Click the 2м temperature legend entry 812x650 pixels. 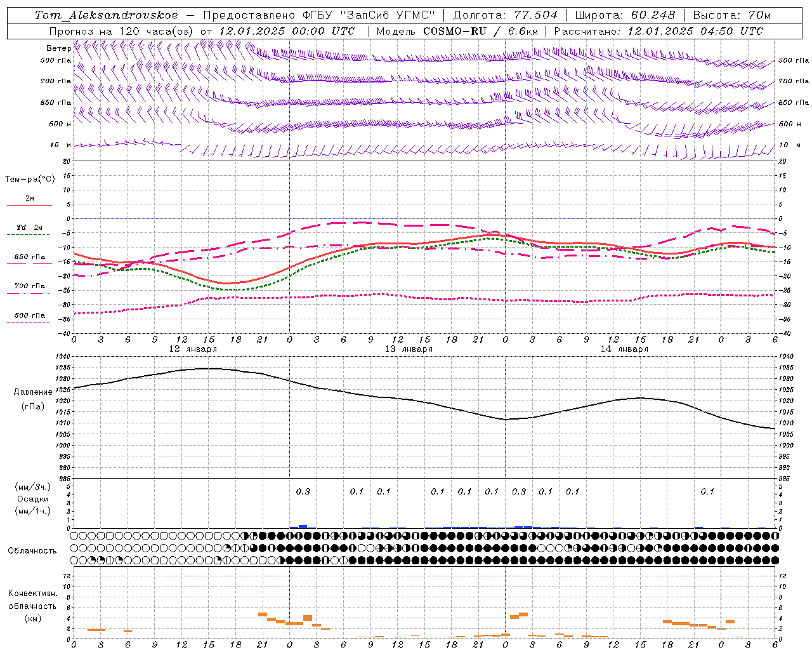pos(30,198)
